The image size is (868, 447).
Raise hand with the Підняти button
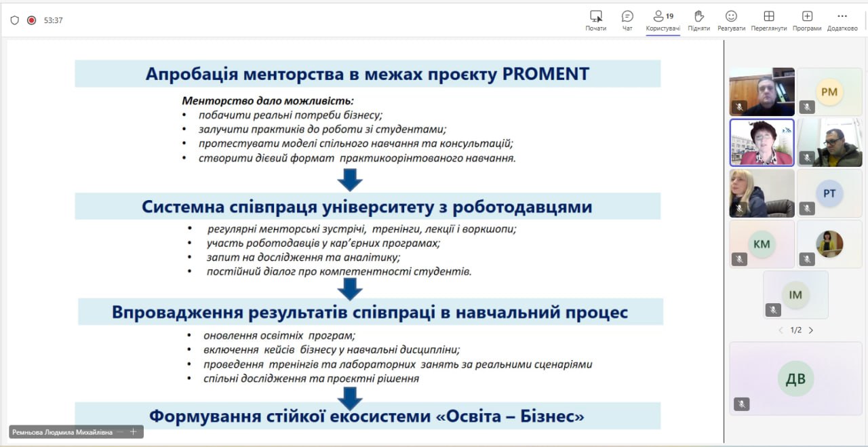pos(698,16)
